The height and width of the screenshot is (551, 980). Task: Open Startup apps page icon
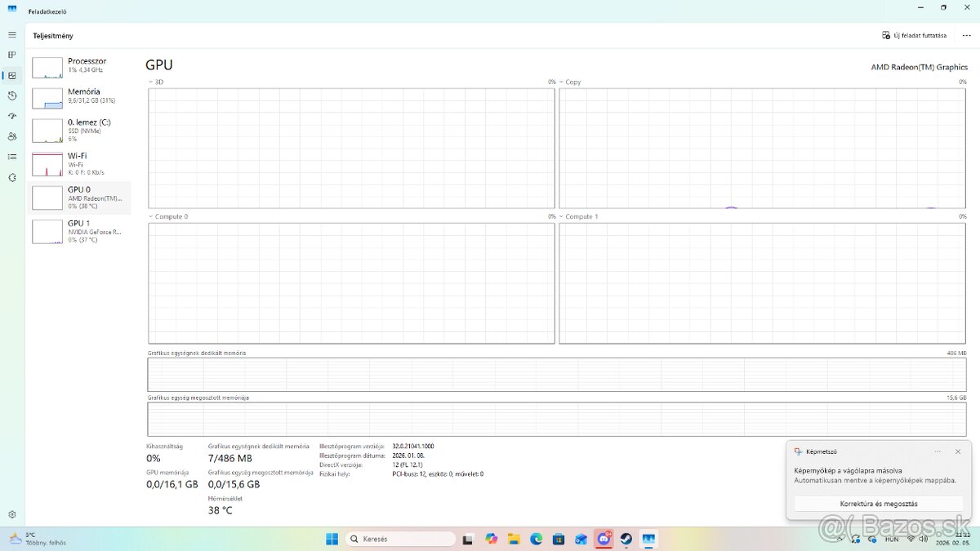tap(11, 116)
